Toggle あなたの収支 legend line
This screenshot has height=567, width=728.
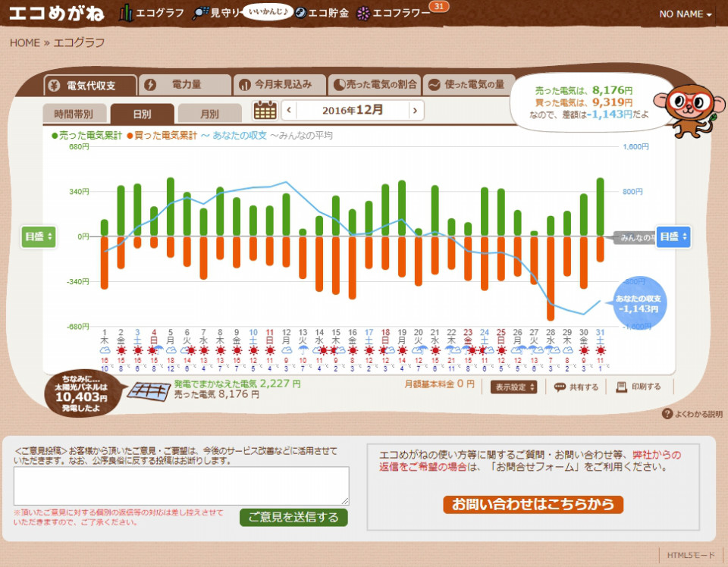coord(234,136)
